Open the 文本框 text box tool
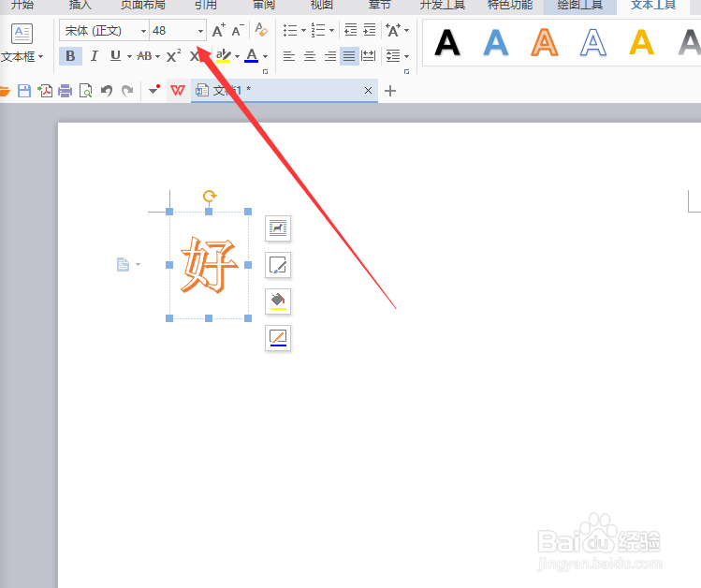701x588 pixels. (22, 42)
